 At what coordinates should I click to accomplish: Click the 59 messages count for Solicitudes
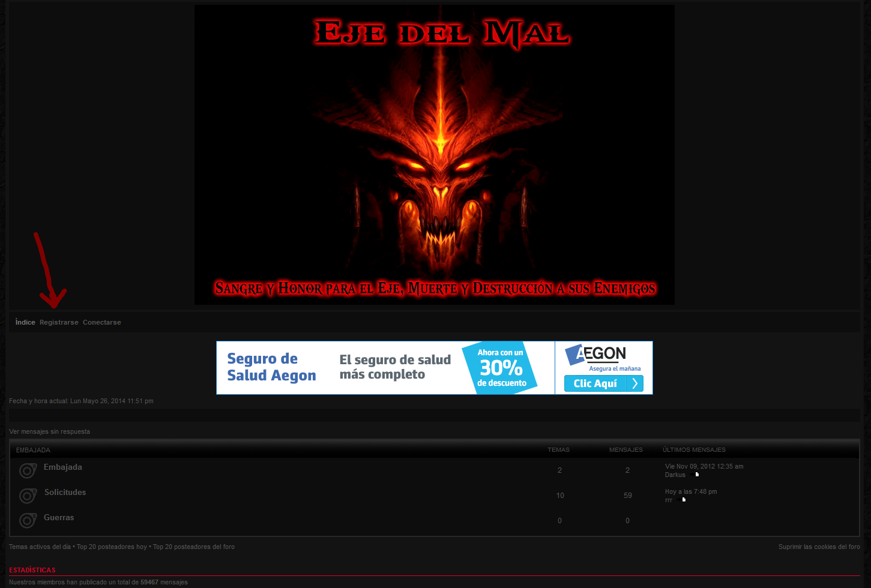[x=628, y=496]
